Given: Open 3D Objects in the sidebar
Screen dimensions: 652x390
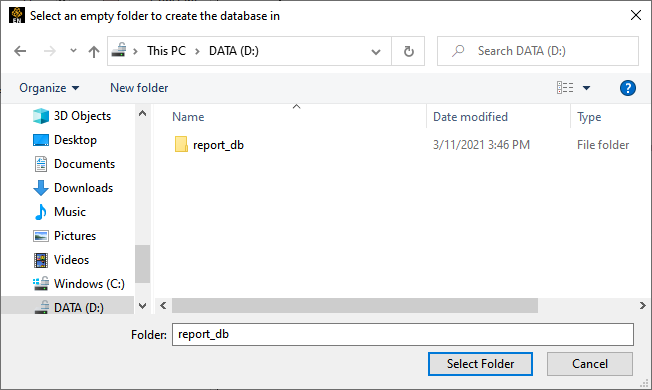Looking at the screenshot, I should click(x=72, y=116).
